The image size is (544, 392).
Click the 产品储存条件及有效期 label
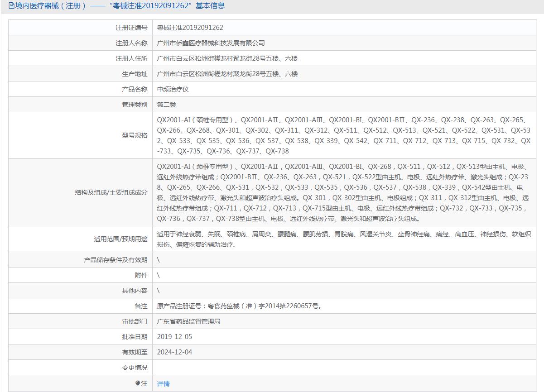click(x=116, y=260)
